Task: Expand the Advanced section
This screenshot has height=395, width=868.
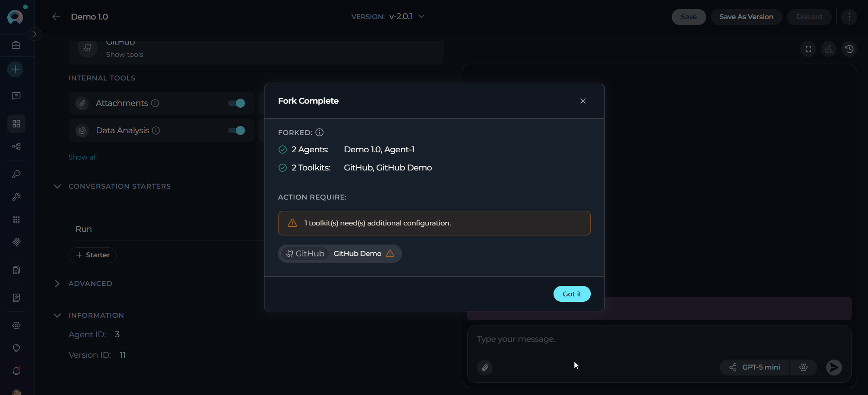Action: pyautogui.click(x=57, y=284)
